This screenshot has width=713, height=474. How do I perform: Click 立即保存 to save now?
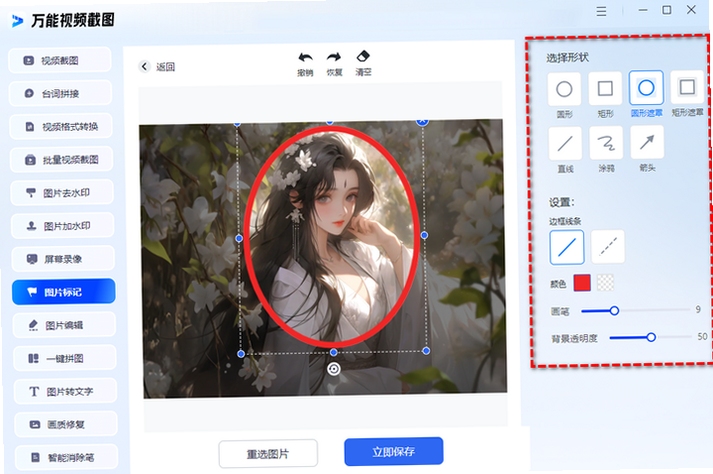394,451
